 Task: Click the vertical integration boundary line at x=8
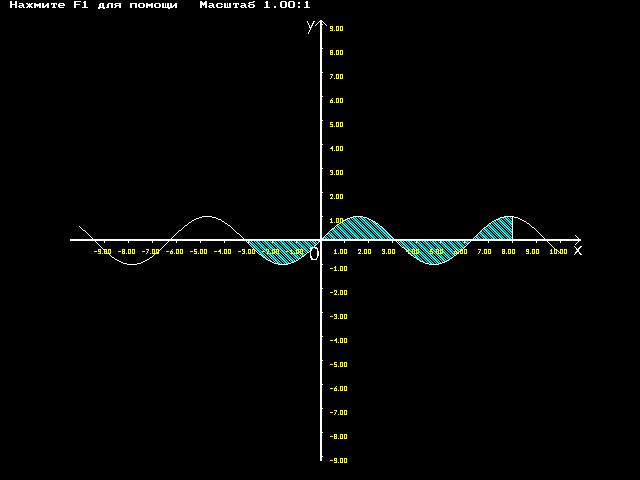[x=513, y=228]
